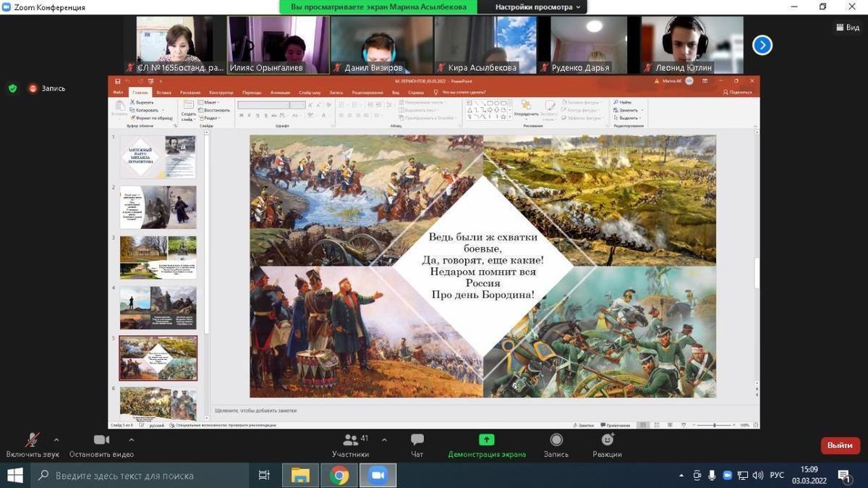
Task: Expand video options arrow beside camera
Action: click(x=131, y=439)
